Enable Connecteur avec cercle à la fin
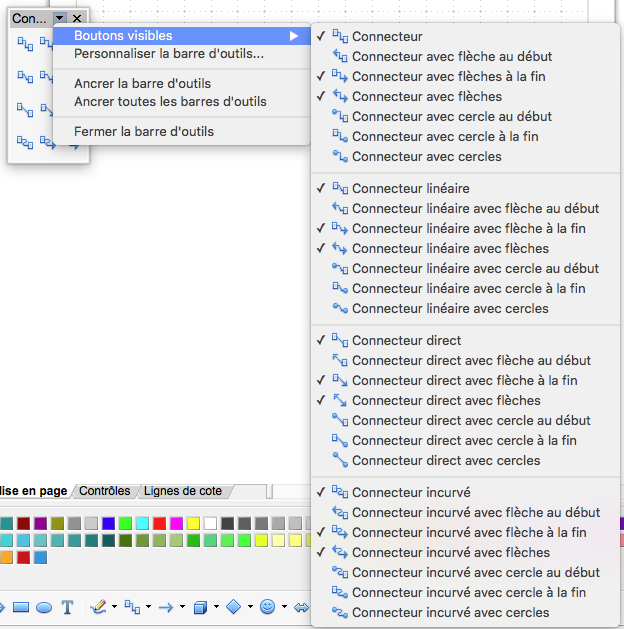This screenshot has height=629, width=624. click(x=466, y=136)
